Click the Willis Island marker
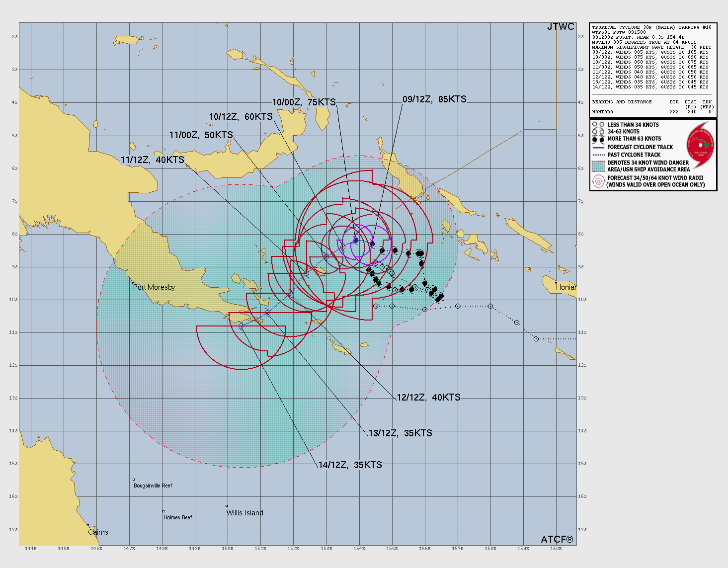 [x=227, y=506]
